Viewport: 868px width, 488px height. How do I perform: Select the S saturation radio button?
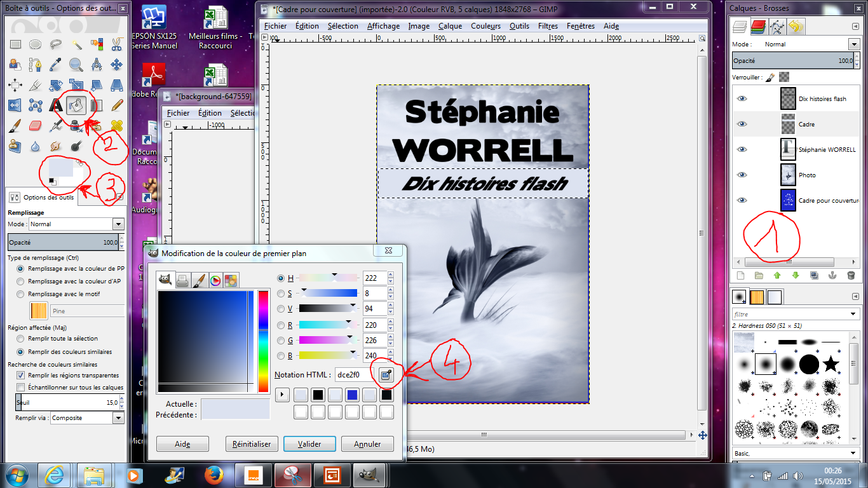coord(281,294)
